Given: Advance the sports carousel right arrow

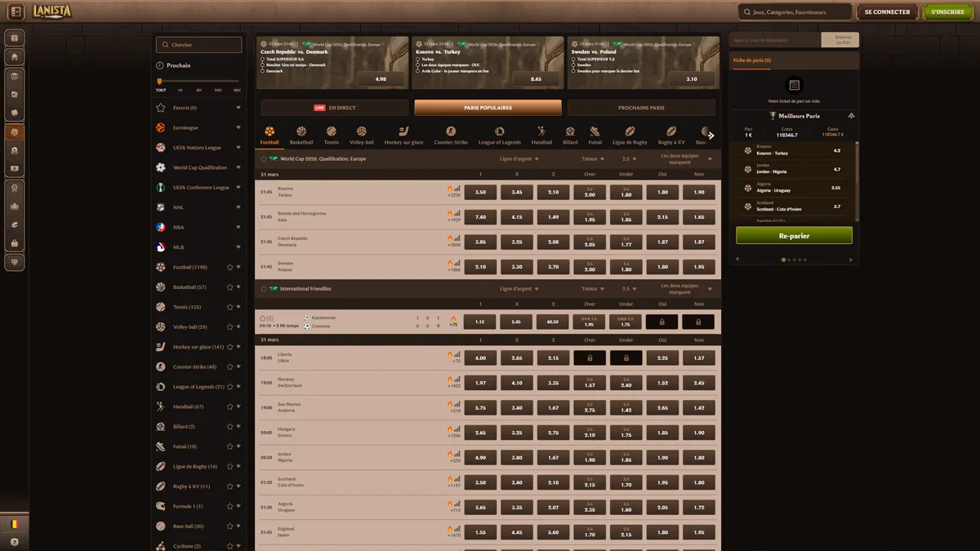Looking at the screenshot, I should 711,136.
